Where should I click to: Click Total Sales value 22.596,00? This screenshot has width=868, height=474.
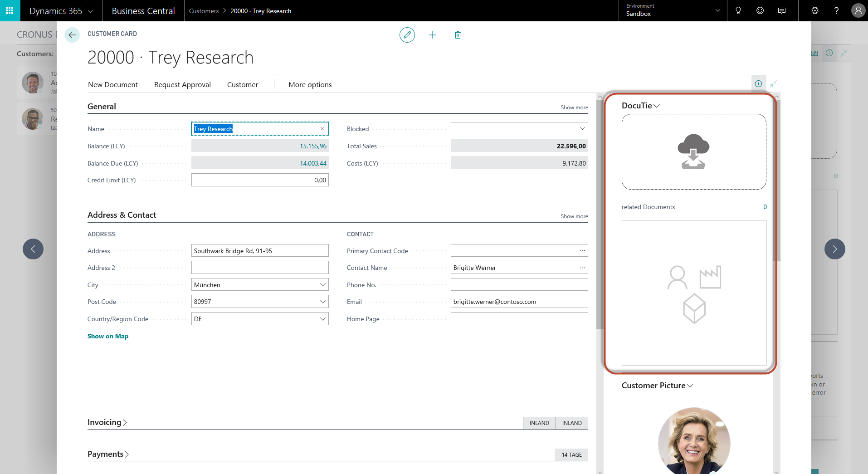[571, 146]
